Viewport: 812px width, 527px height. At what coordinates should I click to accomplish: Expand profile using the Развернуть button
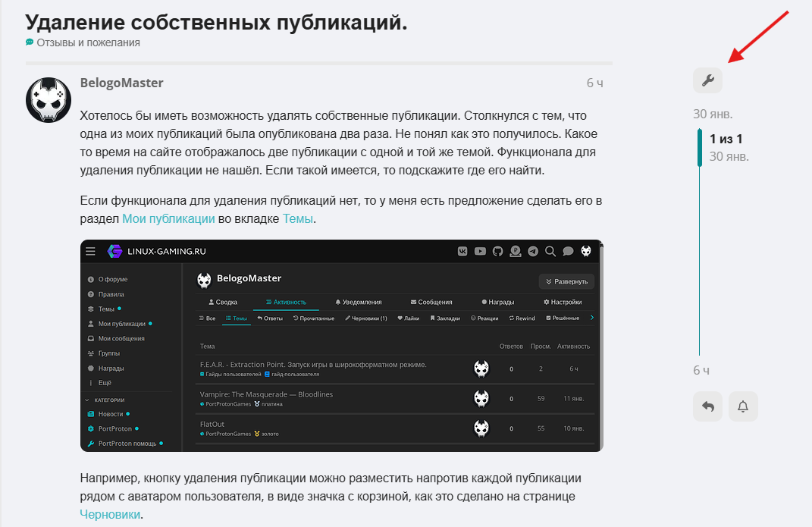point(567,281)
